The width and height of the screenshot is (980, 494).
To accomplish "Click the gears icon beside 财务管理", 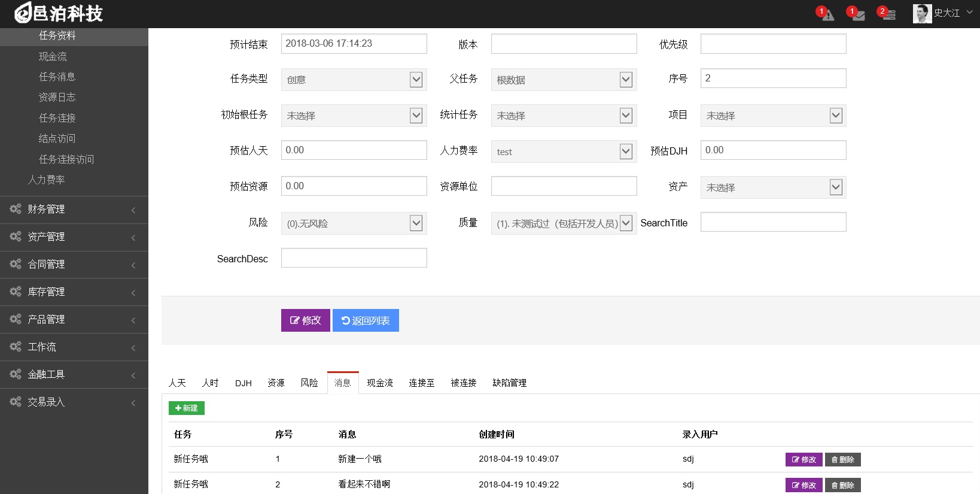I will [15, 209].
